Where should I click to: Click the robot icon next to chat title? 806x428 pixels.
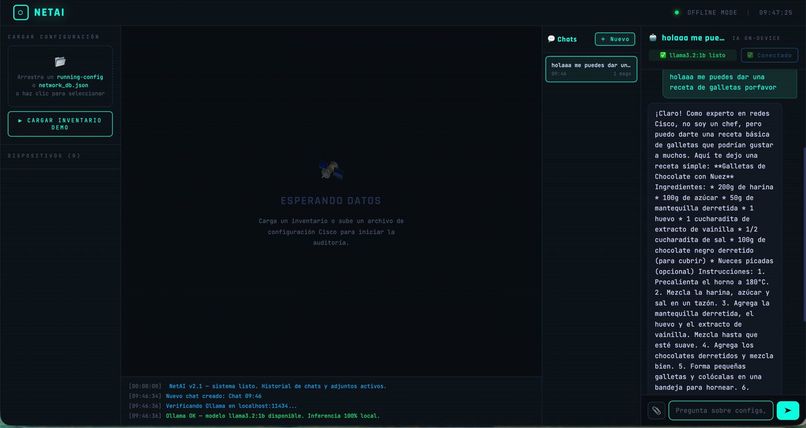coord(653,38)
